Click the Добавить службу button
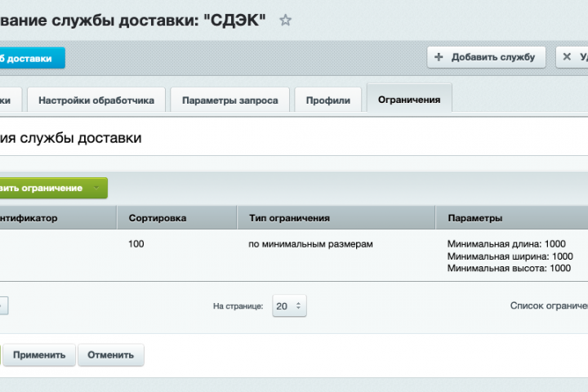The image size is (588, 392). pos(486,57)
